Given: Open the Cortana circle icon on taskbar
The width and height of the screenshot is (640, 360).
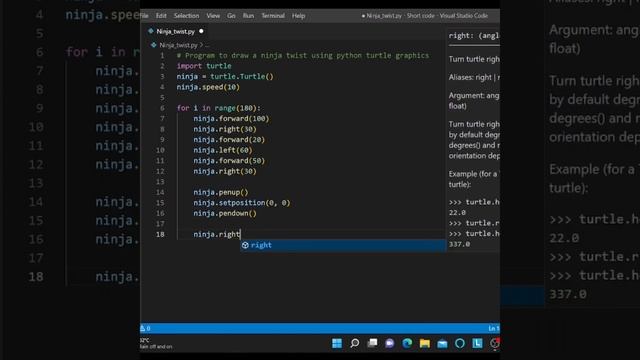Looking at the screenshot, I should [x=460, y=343].
